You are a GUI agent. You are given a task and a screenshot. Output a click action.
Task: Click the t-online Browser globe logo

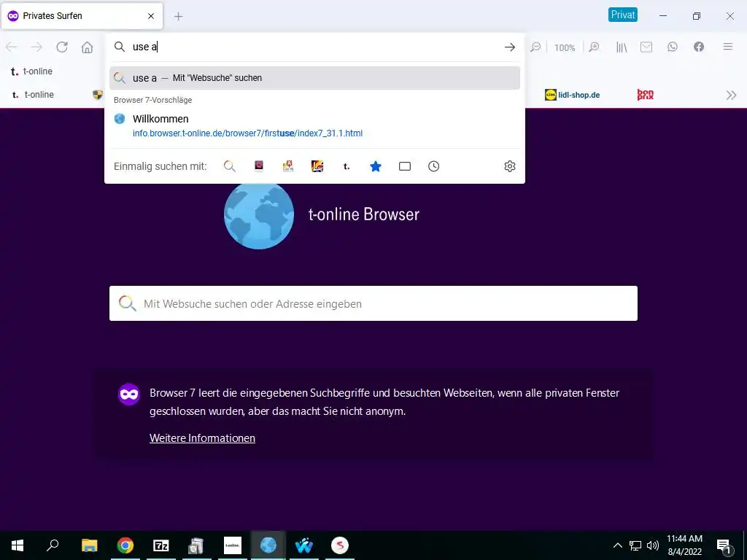pos(259,214)
